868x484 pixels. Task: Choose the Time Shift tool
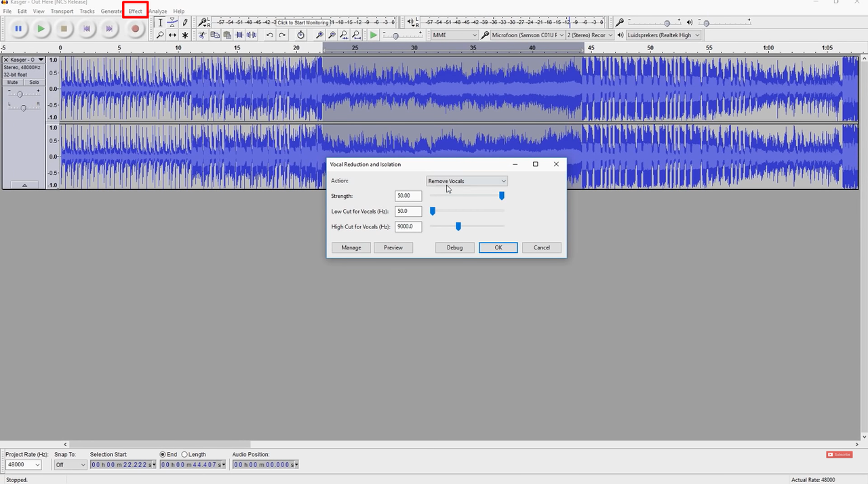(172, 35)
